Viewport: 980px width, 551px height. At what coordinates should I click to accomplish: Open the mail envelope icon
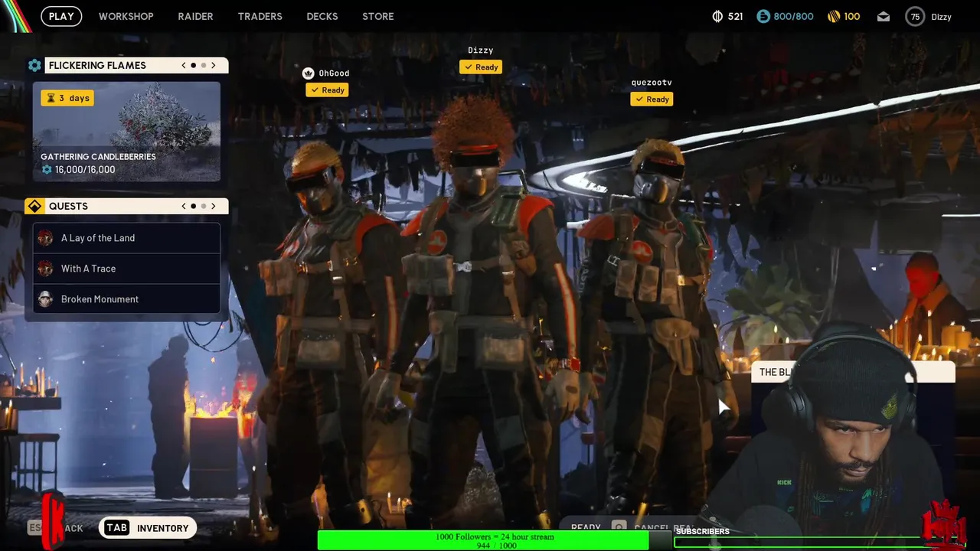point(884,16)
